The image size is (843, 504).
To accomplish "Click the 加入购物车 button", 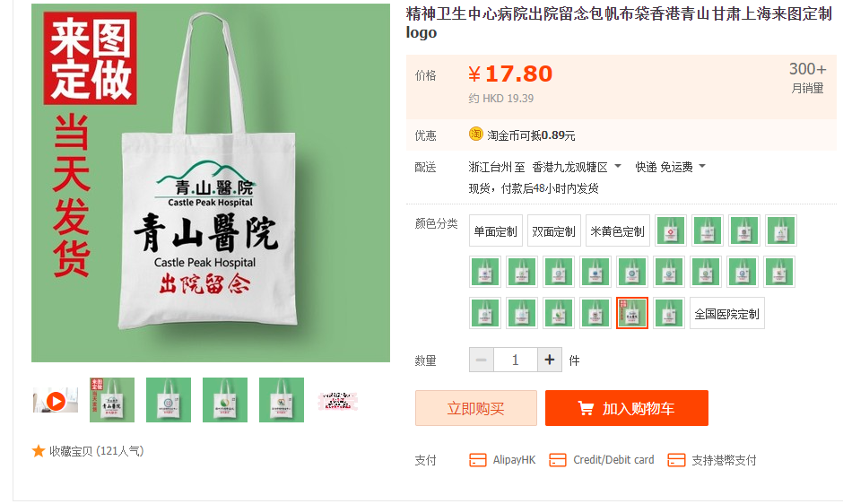I will 626,408.
